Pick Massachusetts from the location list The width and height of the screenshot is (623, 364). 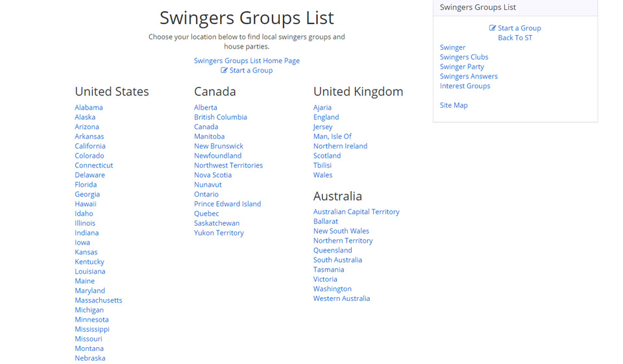pyautogui.click(x=98, y=300)
